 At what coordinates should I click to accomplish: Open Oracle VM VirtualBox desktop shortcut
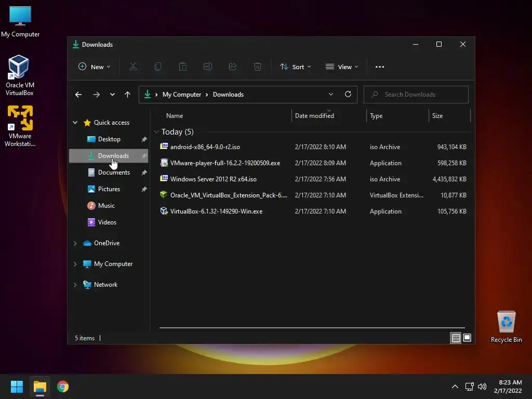(19, 75)
